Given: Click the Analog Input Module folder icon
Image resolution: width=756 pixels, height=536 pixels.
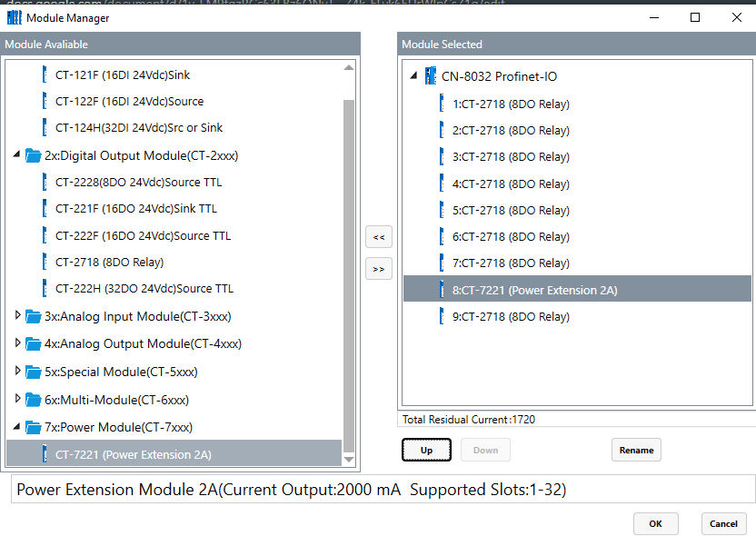Looking at the screenshot, I should 34,317.
